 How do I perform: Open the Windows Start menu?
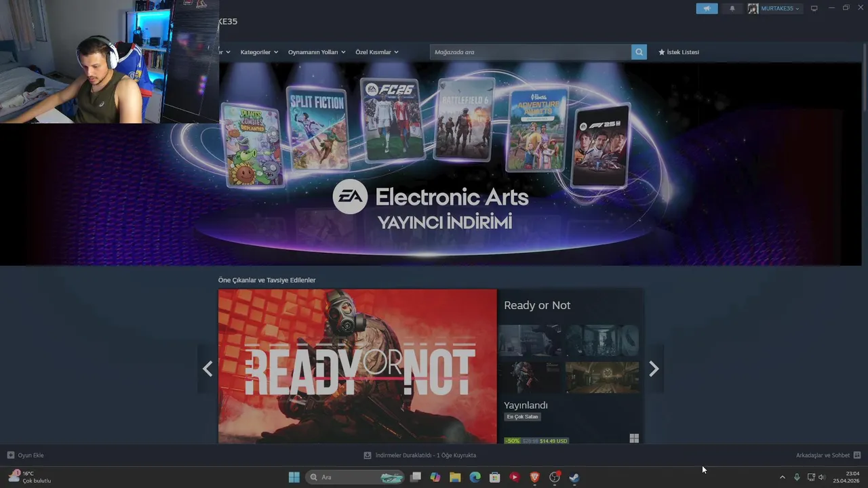click(x=294, y=477)
